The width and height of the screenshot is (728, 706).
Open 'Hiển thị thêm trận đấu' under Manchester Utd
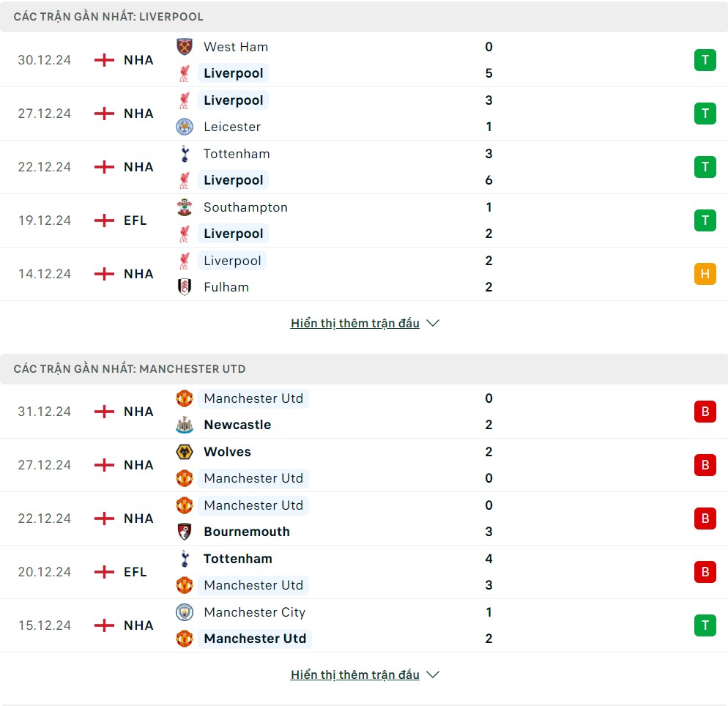354,675
